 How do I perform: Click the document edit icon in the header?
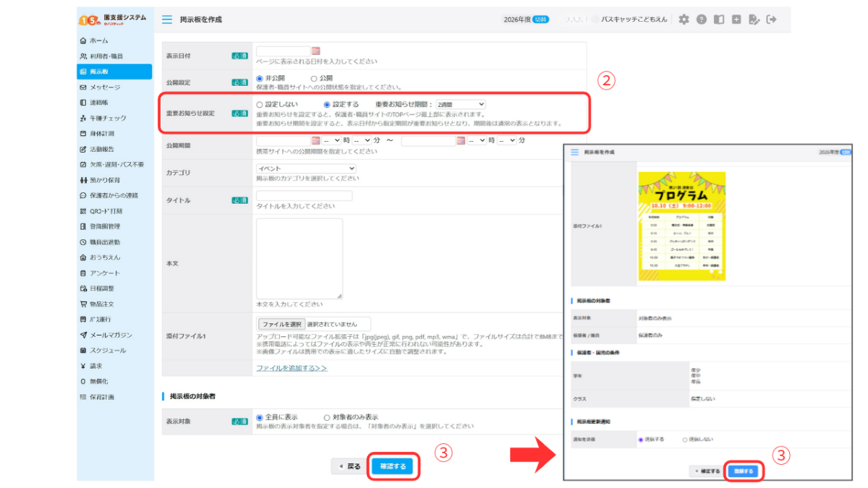pos(754,20)
